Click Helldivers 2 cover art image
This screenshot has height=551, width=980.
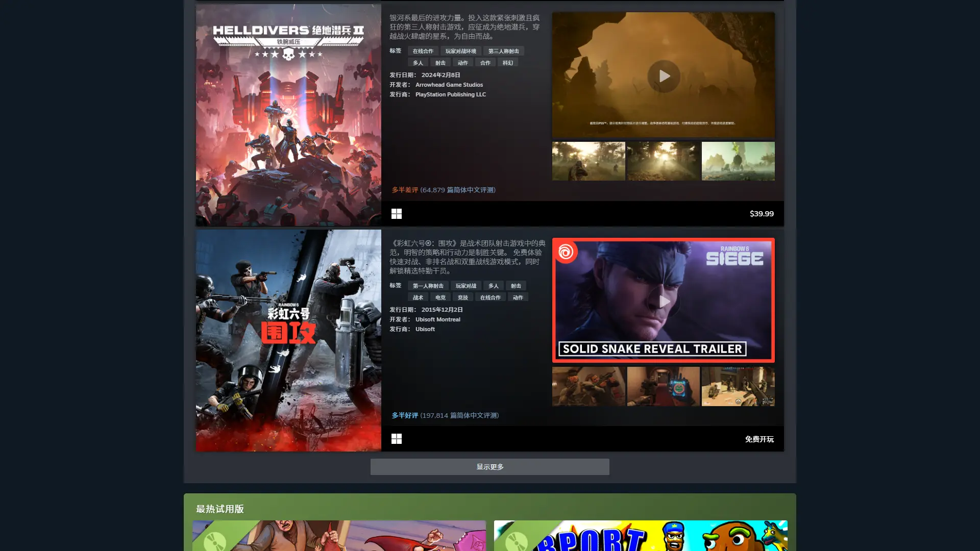point(288,115)
